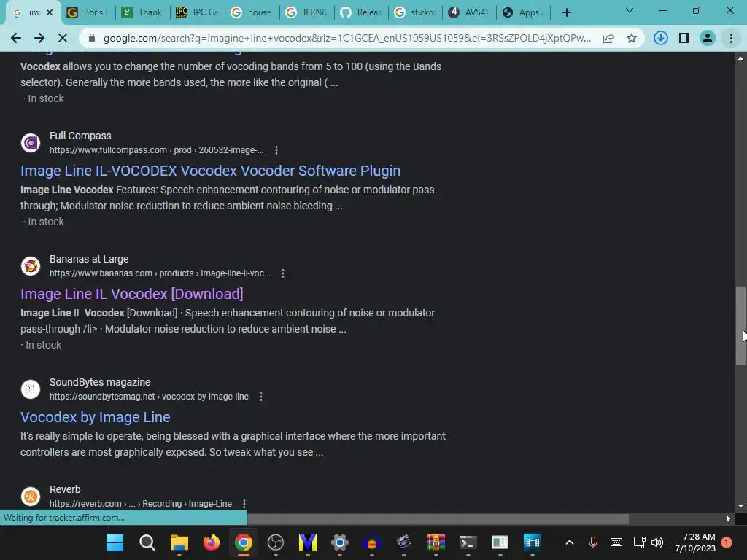Switch to the Thank tab
Screen dimensions: 747x560
[142, 12]
